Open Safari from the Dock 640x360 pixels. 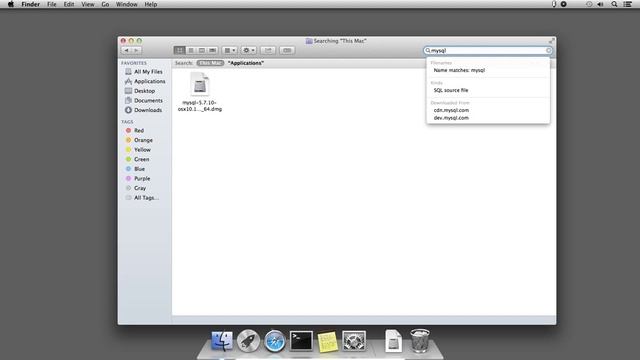click(x=275, y=341)
